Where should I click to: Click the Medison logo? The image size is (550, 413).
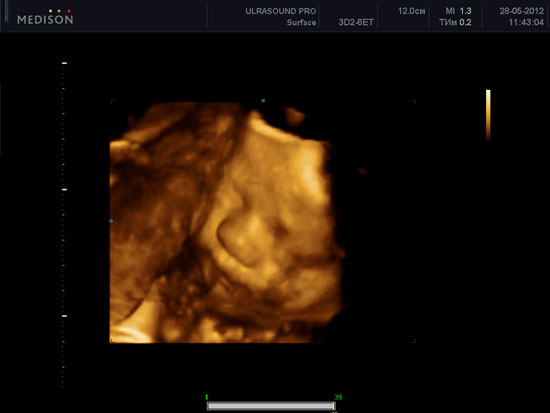pos(45,18)
